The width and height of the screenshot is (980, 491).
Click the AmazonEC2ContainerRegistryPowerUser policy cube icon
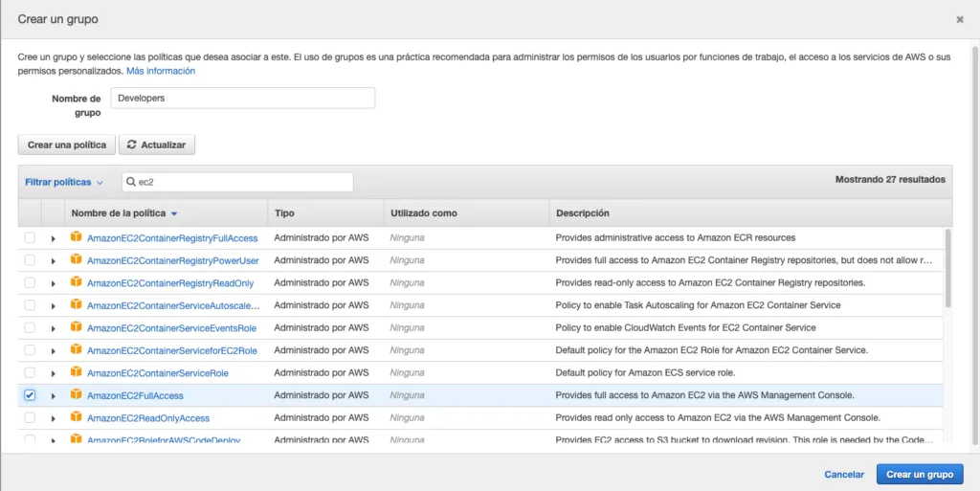coord(77,260)
